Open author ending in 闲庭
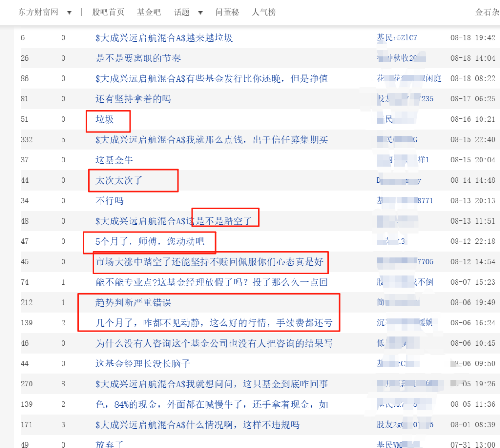This screenshot has width=500, height=448. 409,78
